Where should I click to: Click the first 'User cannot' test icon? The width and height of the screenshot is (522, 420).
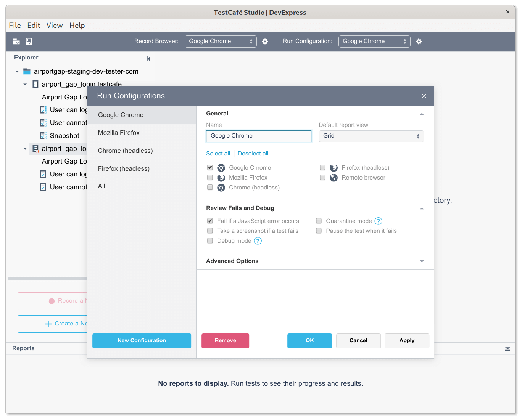(43, 123)
